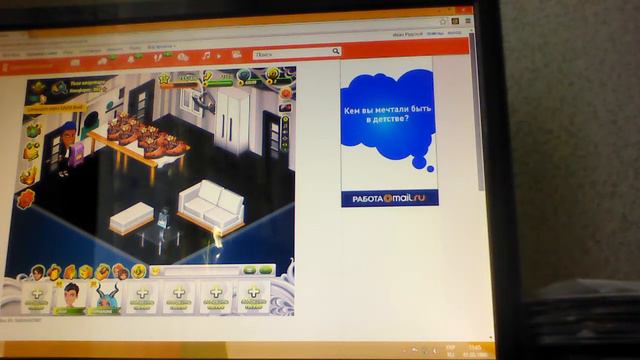Open Guests footprints icon in toolbar

pyautogui.click(x=158, y=58)
